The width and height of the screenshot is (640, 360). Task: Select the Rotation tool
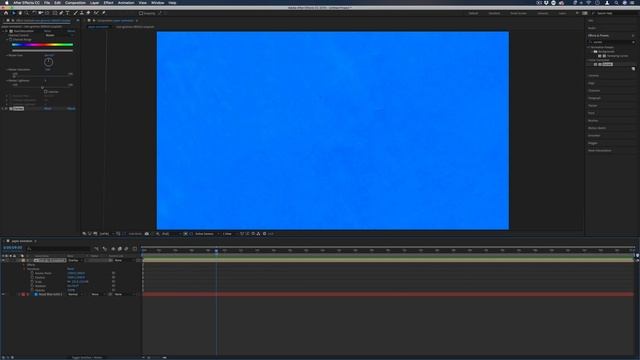(x=34, y=13)
